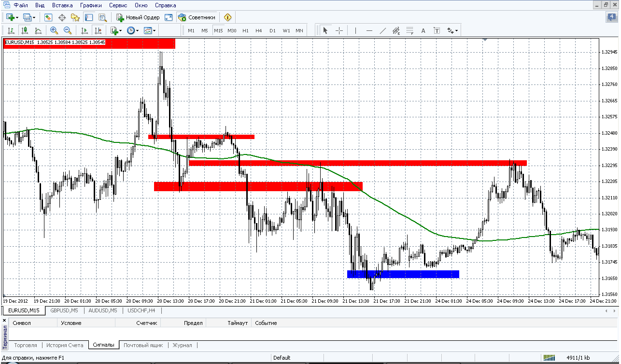Select the text tool A
Viewport: 621px width, 364px height.
423,30
